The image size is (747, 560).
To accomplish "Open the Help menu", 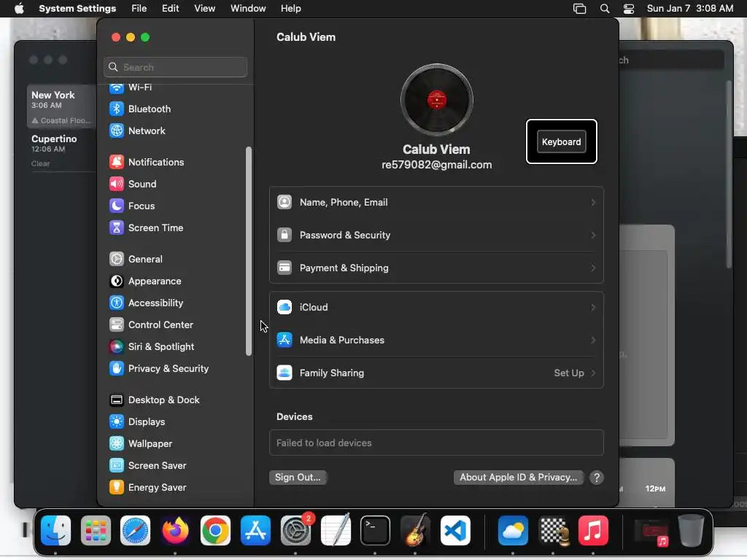I will click(290, 9).
